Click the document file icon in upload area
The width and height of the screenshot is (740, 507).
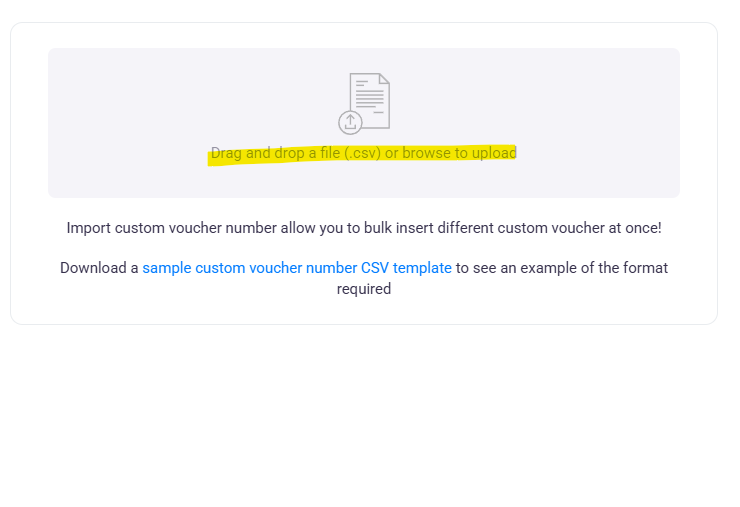[368, 100]
